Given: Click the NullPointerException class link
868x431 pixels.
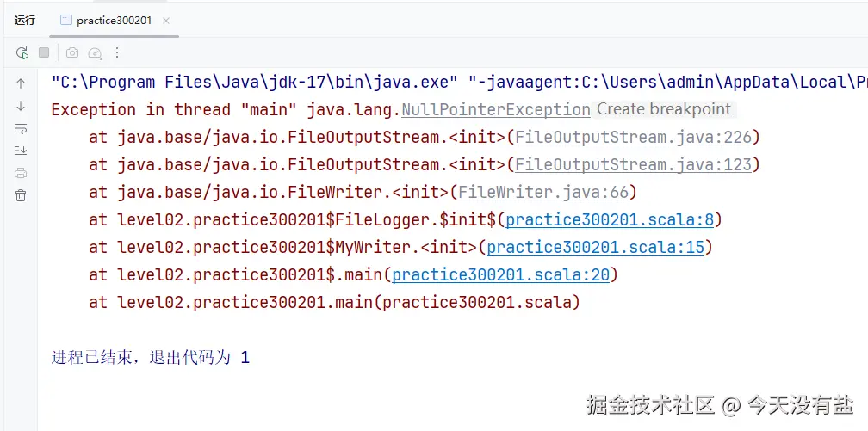Looking at the screenshot, I should pos(496,109).
